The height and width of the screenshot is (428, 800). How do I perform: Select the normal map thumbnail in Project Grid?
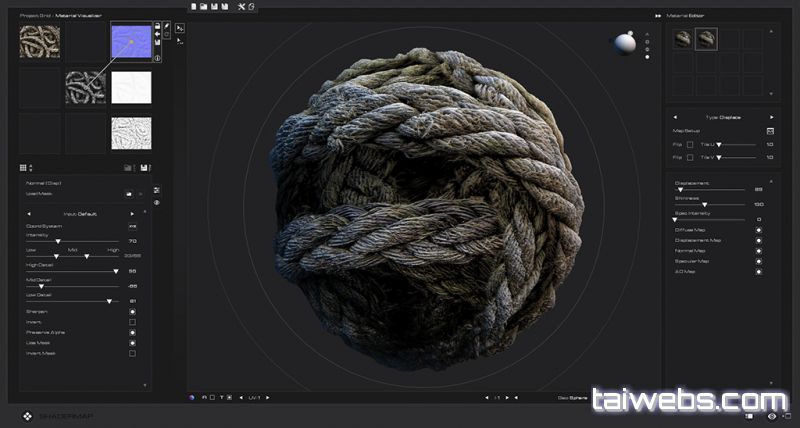[131, 42]
